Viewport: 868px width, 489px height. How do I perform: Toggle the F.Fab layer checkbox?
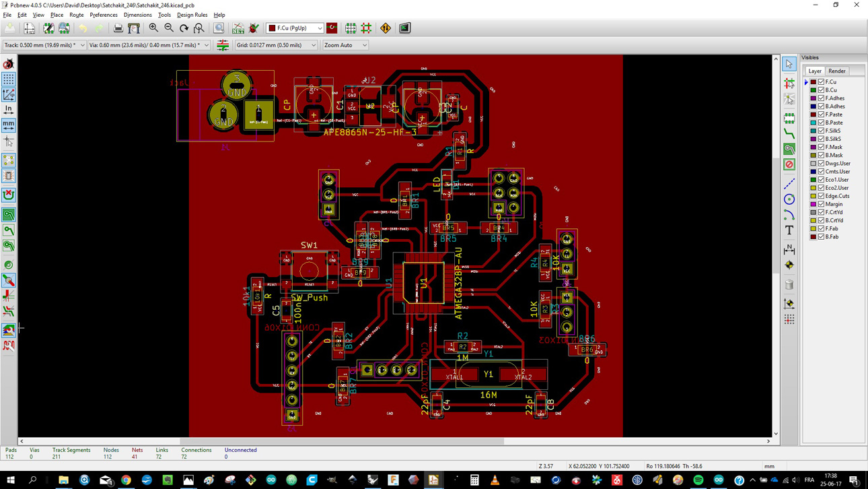coord(822,228)
